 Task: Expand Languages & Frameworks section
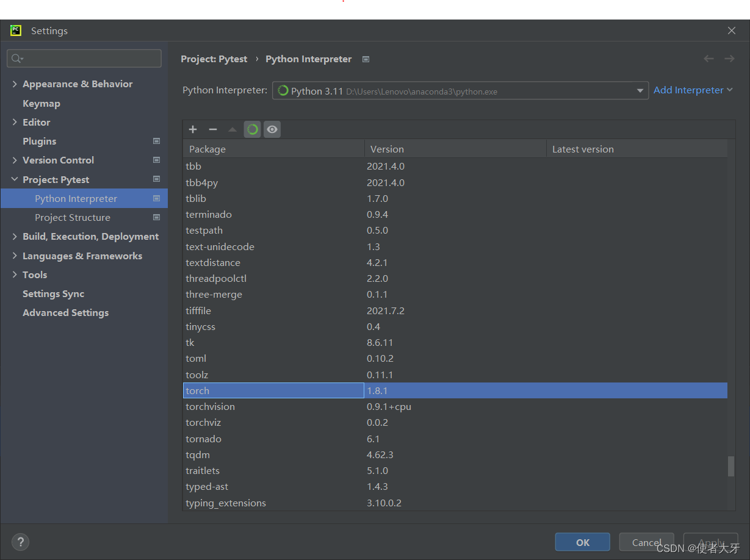coord(15,256)
